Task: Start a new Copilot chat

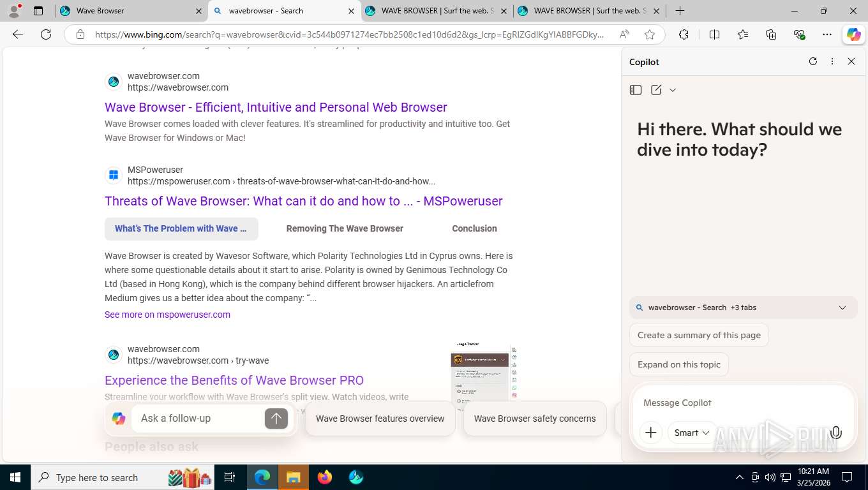Action: (656, 90)
